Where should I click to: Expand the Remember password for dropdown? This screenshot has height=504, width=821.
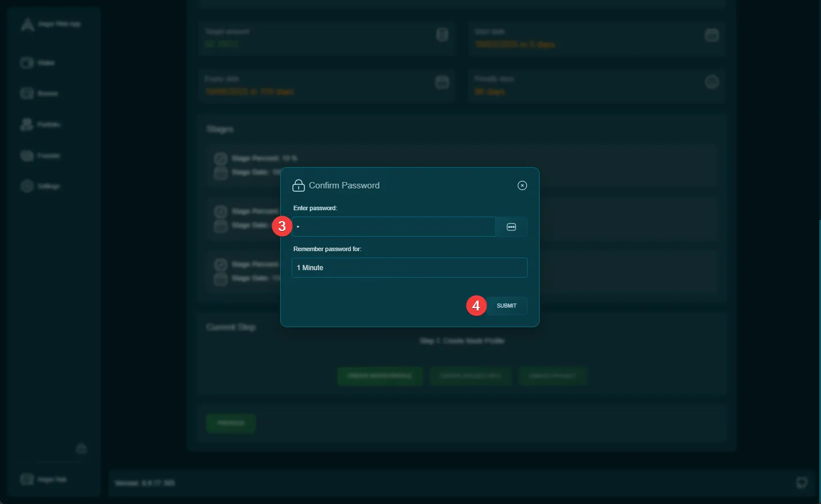tap(409, 268)
